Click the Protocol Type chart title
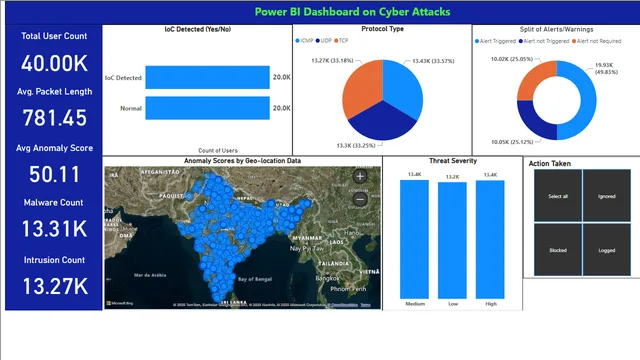Screen dimensions: 640x360 pos(382,29)
